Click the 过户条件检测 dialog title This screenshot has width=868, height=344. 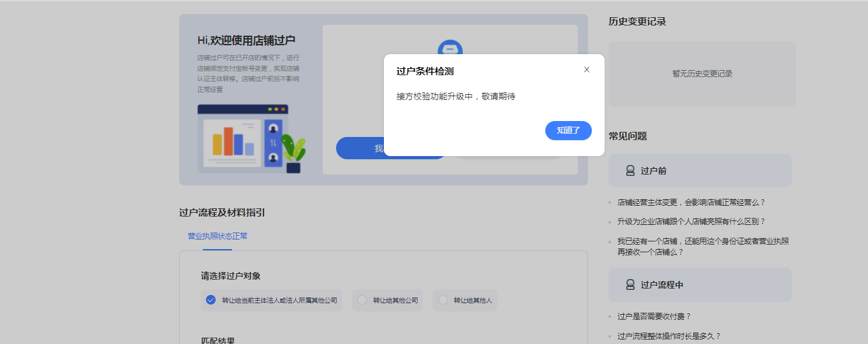[425, 71]
